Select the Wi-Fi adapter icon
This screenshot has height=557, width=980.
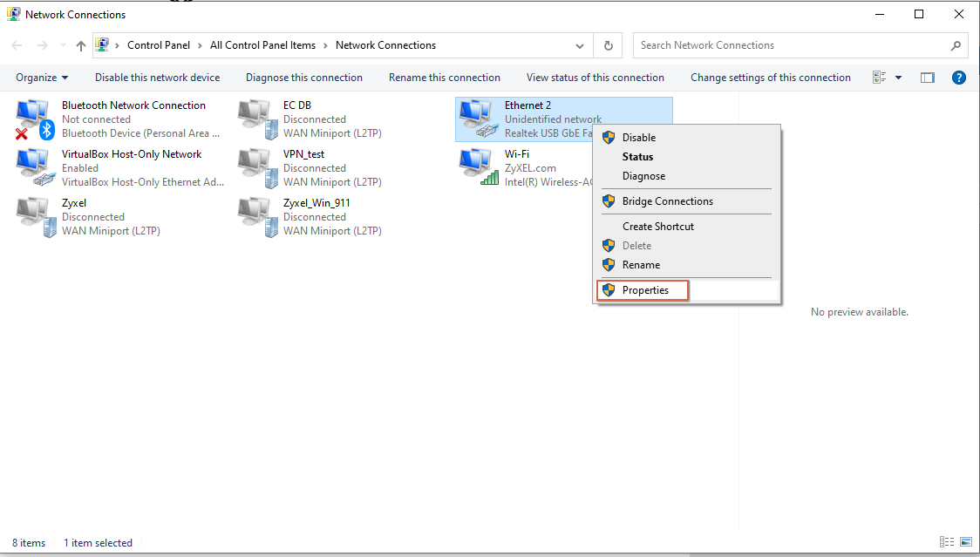[479, 167]
